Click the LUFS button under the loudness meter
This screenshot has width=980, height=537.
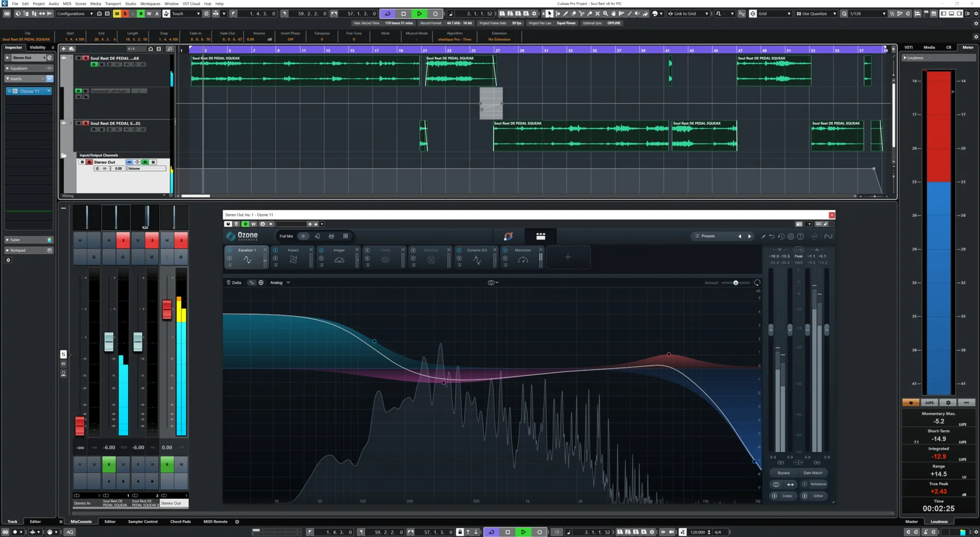[x=929, y=403]
